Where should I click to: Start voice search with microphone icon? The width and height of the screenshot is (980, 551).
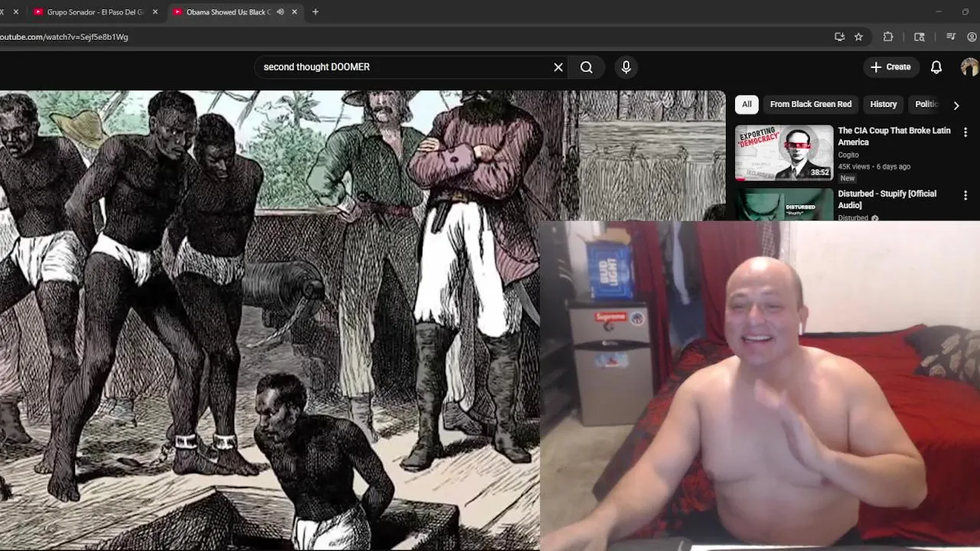tap(626, 67)
